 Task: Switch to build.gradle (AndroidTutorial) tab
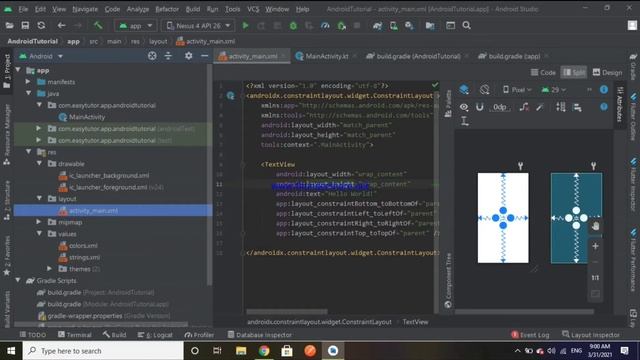click(418, 56)
